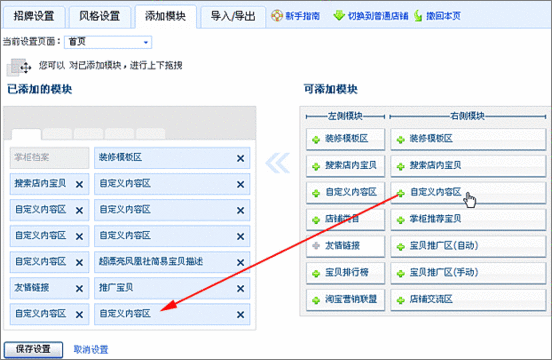Click plus icon for left-side 店铺类目
This screenshot has width=552, height=360.
click(316, 220)
